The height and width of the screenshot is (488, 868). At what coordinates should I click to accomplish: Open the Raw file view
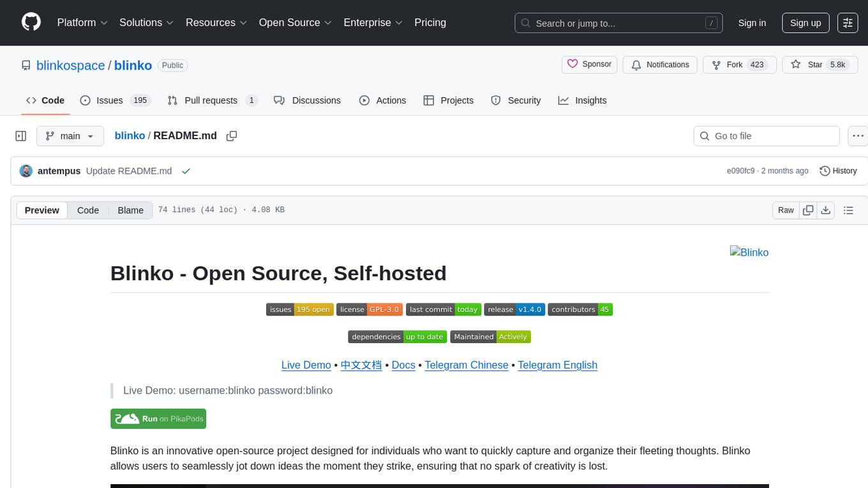pos(786,210)
